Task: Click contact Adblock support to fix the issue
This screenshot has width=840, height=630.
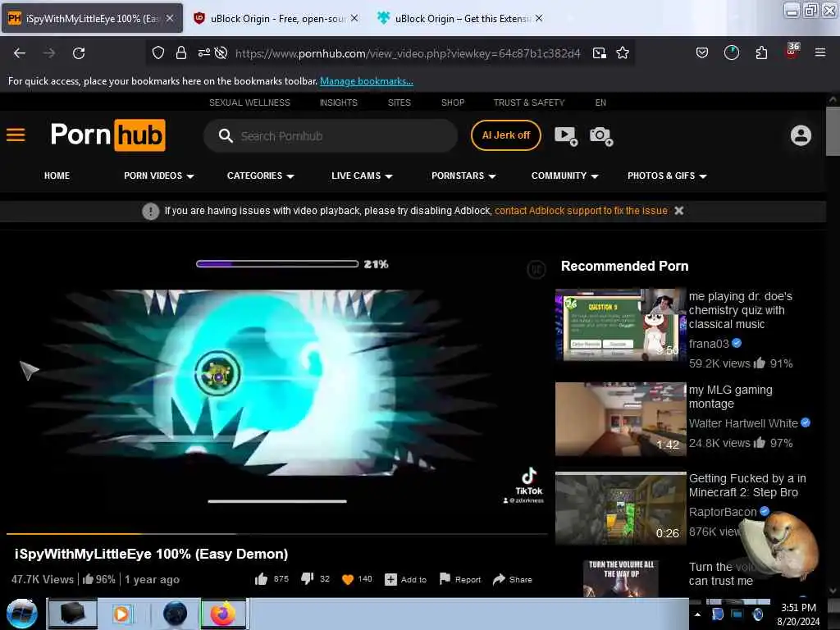Action: pyautogui.click(x=581, y=211)
